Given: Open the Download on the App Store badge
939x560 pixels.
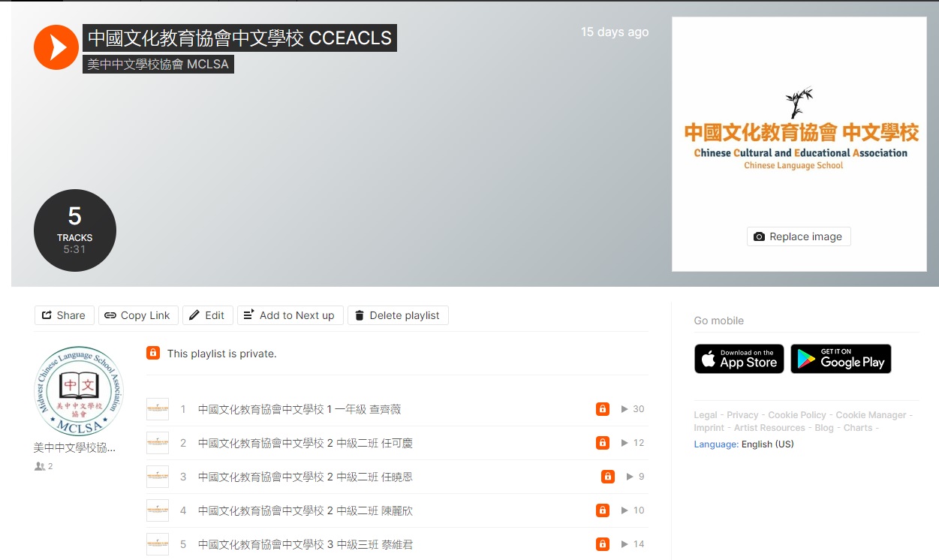Looking at the screenshot, I should [739, 359].
